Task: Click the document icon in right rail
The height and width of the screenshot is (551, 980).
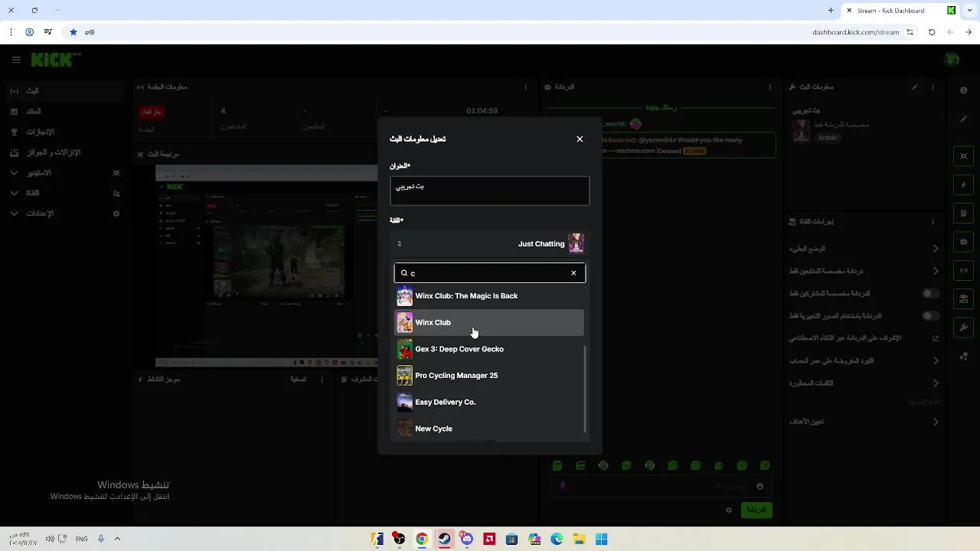Action: pyautogui.click(x=963, y=214)
